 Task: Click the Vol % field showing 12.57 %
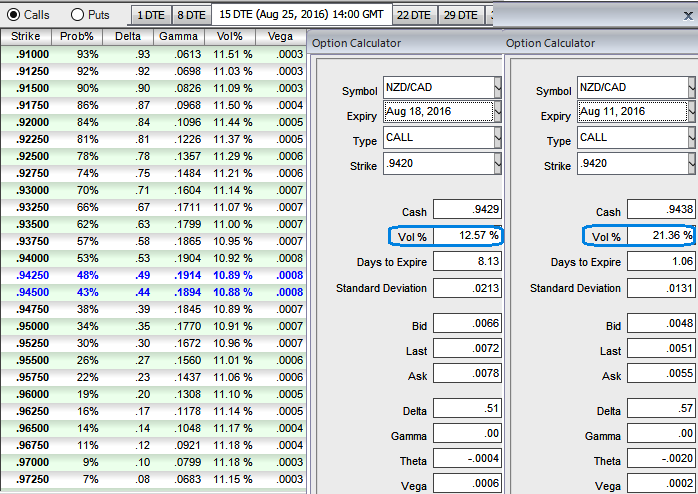coord(469,236)
